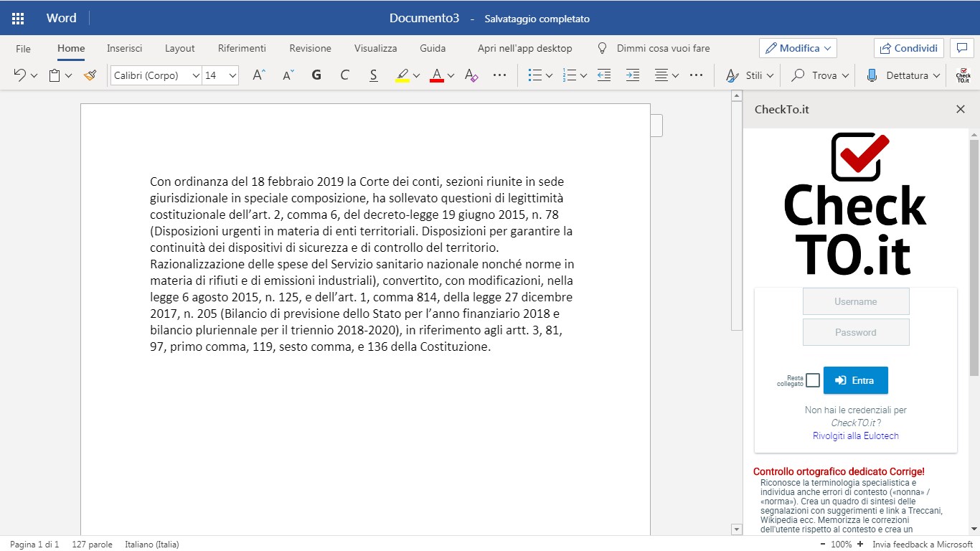Click "Italiano (Italia)" language in status bar
This screenshot has height=551, width=980.
point(152,545)
